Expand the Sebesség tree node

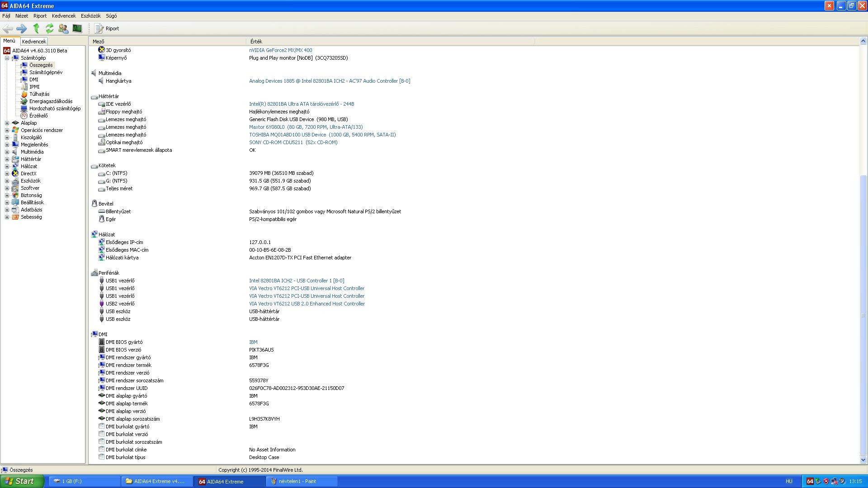pyautogui.click(x=7, y=217)
